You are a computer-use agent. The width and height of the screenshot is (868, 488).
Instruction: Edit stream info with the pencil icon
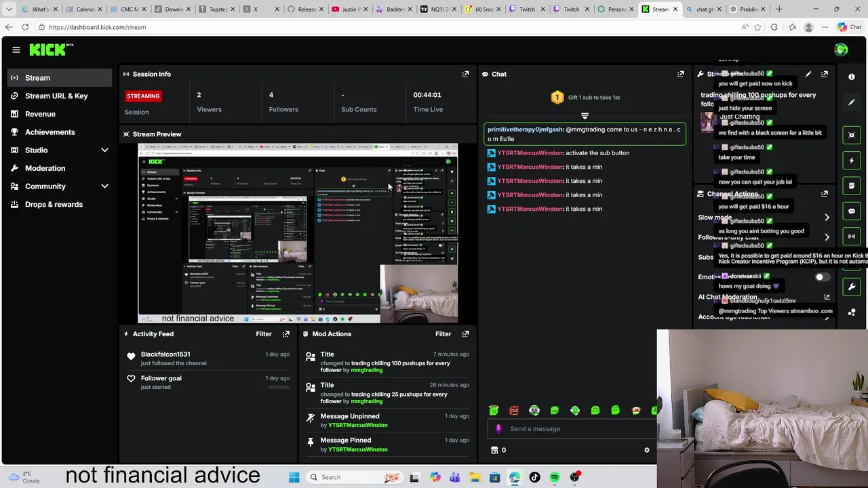808,74
